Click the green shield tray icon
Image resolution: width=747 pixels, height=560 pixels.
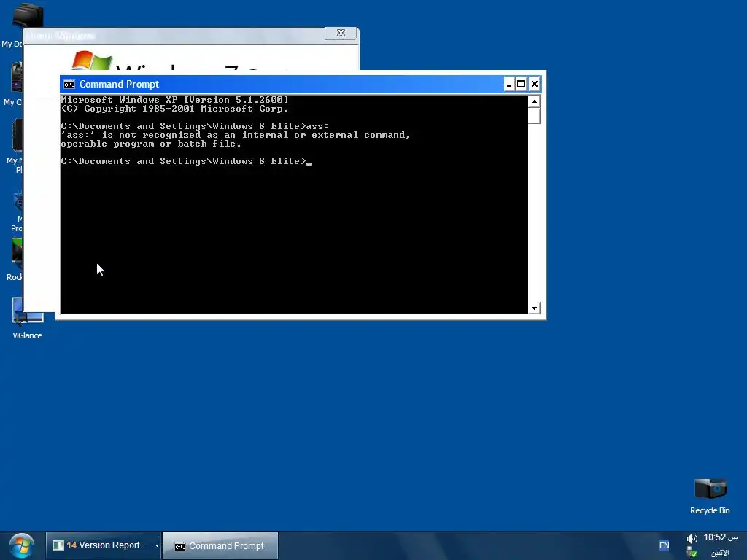[692, 553]
